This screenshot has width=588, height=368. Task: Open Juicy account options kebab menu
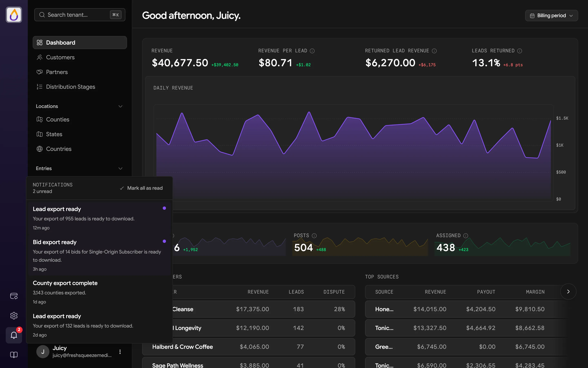pyautogui.click(x=120, y=351)
